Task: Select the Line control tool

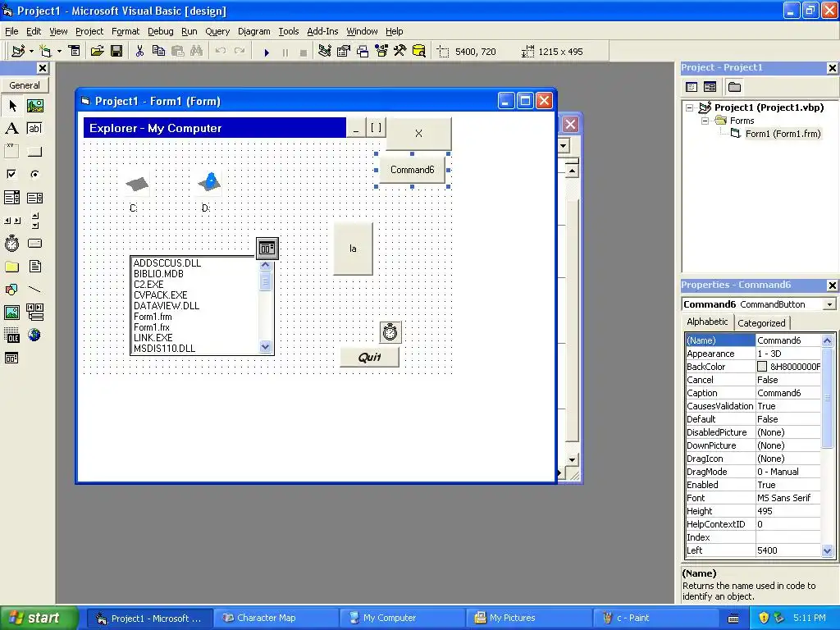Action: click(34, 290)
